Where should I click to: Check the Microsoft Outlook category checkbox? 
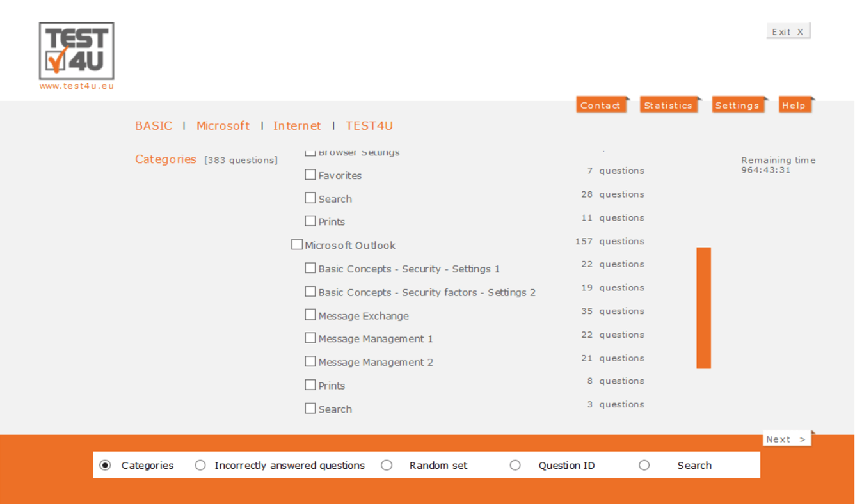[x=297, y=244]
